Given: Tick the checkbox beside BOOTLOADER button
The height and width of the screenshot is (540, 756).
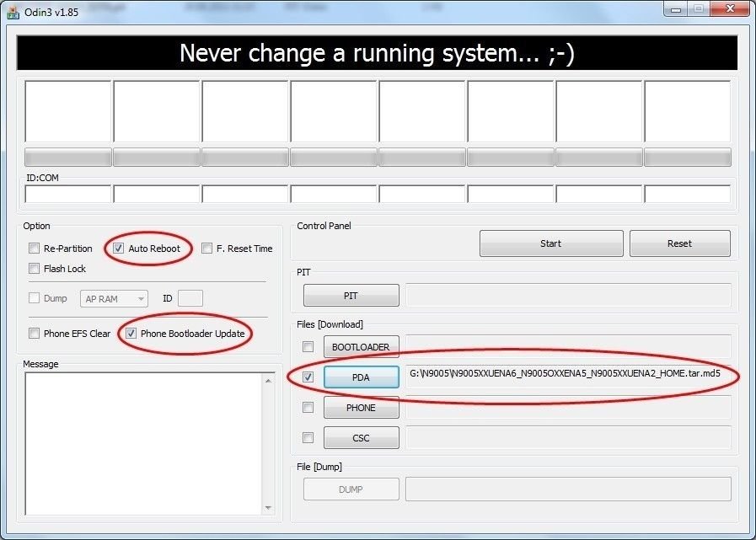Looking at the screenshot, I should 308,346.
